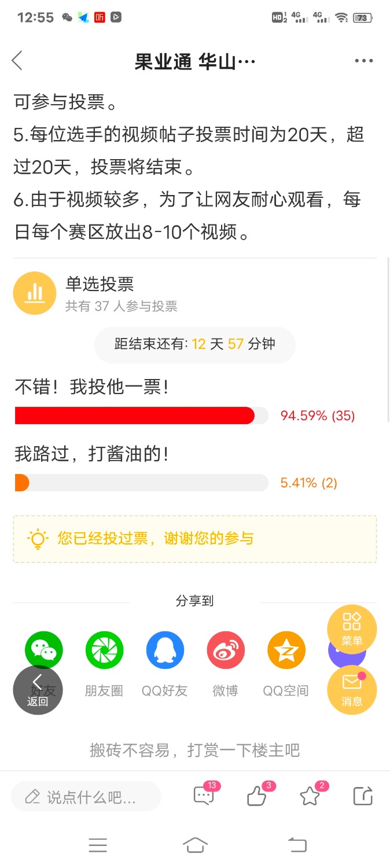Share to WeChat friends icon
Image resolution: width=390 pixels, height=868 pixels.
pyautogui.click(x=44, y=650)
